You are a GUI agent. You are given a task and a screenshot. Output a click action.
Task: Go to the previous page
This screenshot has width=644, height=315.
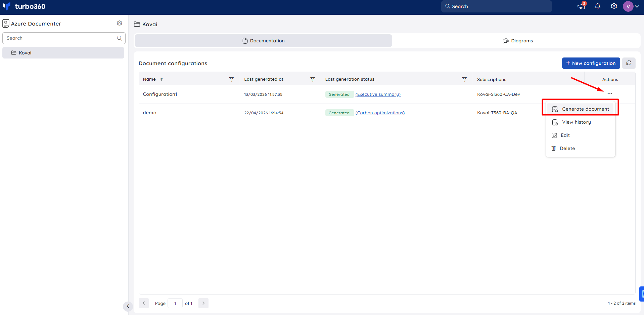pyautogui.click(x=144, y=303)
